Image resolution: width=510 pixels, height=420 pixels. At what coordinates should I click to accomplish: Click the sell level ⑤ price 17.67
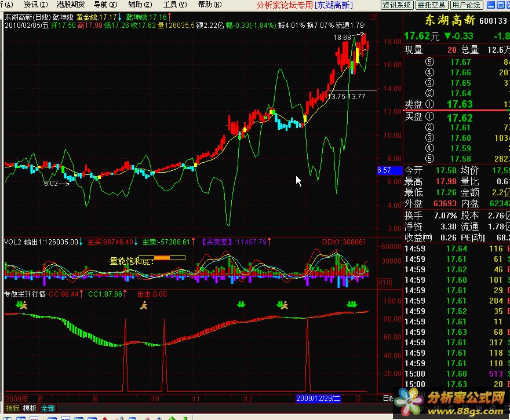461,62
